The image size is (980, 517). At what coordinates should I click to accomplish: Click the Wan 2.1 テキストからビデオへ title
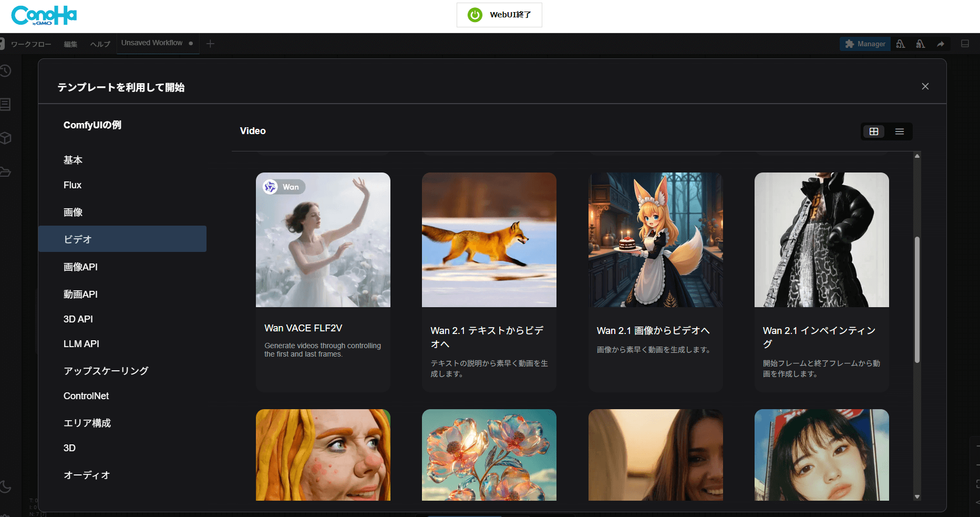coord(487,337)
